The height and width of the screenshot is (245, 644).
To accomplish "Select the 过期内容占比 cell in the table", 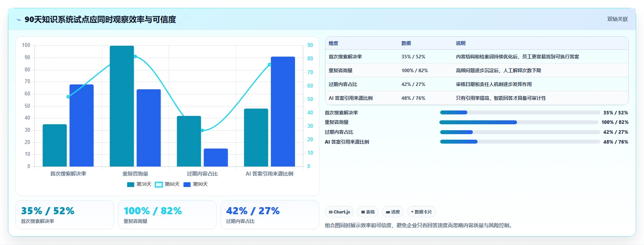I will 343,84.
